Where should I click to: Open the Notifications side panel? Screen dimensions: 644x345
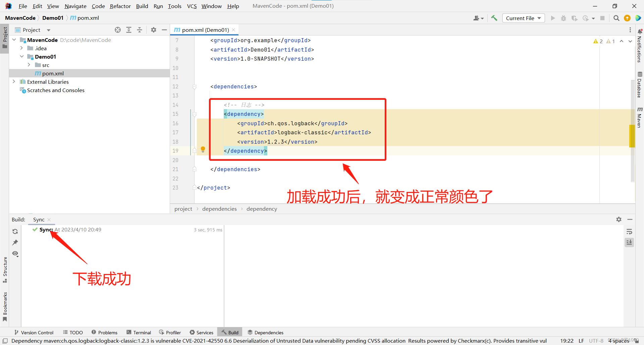coord(640,45)
